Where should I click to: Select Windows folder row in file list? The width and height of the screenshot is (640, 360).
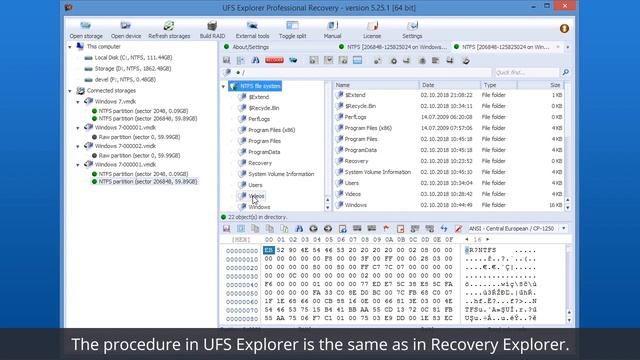[448, 205]
